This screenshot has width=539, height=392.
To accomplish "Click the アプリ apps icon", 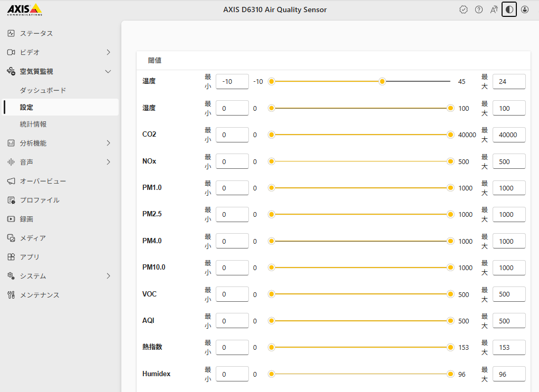I will [11, 257].
